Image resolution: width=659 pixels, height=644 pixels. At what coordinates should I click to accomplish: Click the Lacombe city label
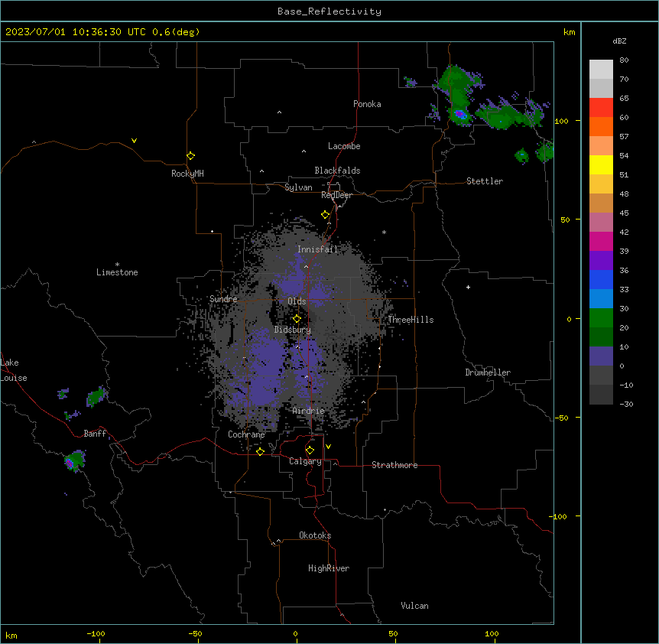coord(344,146)
